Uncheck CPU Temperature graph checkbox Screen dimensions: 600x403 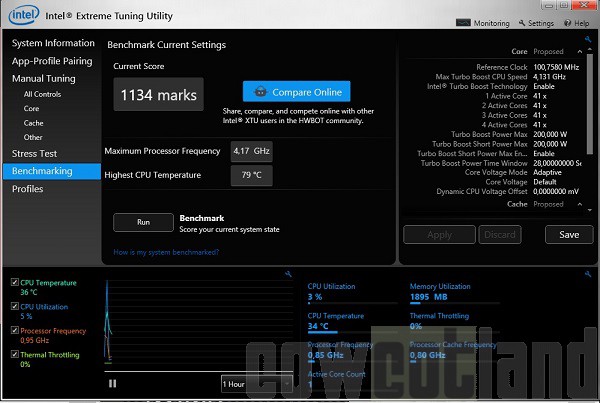[15, 282]
